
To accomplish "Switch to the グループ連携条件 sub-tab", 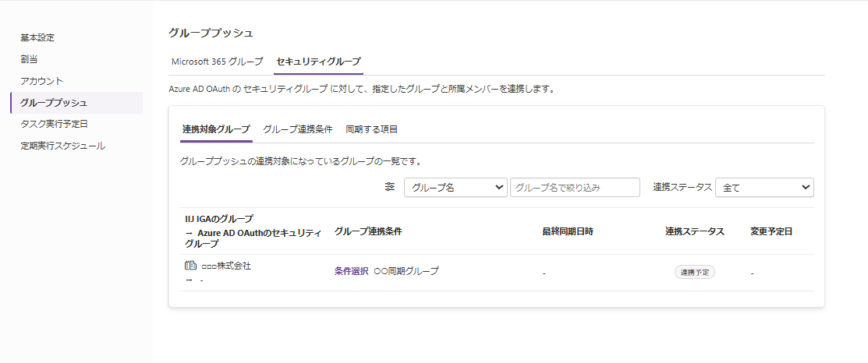I will [x=297, y=129].
